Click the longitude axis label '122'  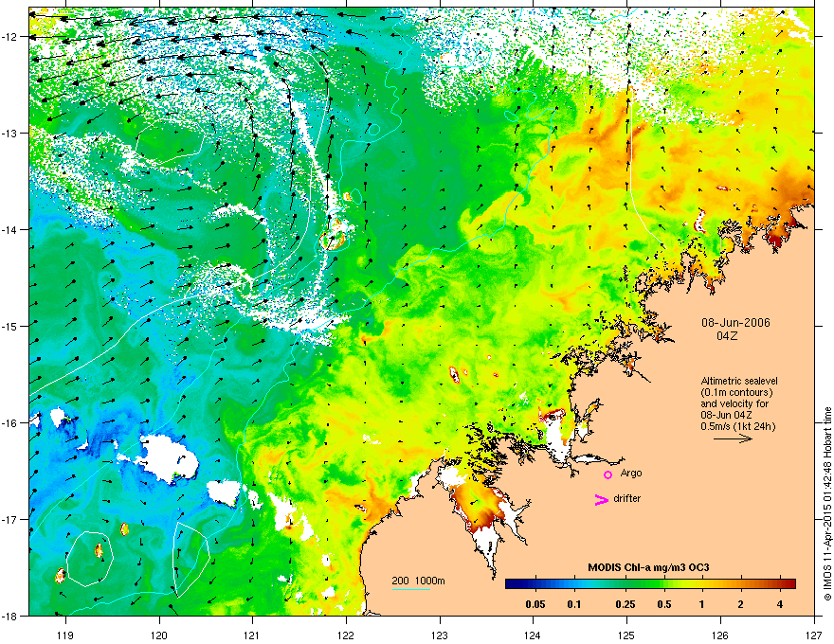coord(346,635)
